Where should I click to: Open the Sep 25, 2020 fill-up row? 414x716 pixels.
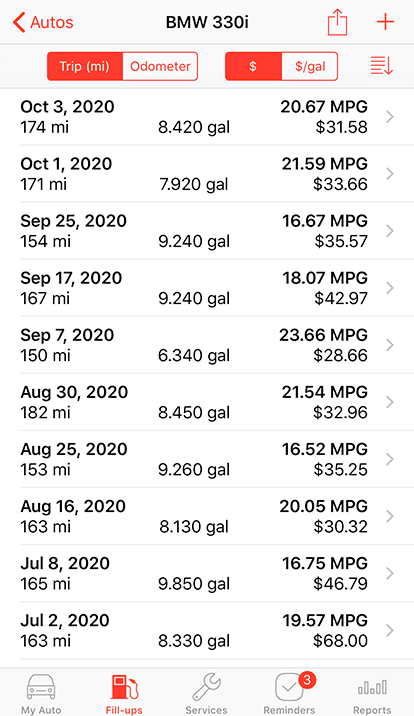(207, 231)
